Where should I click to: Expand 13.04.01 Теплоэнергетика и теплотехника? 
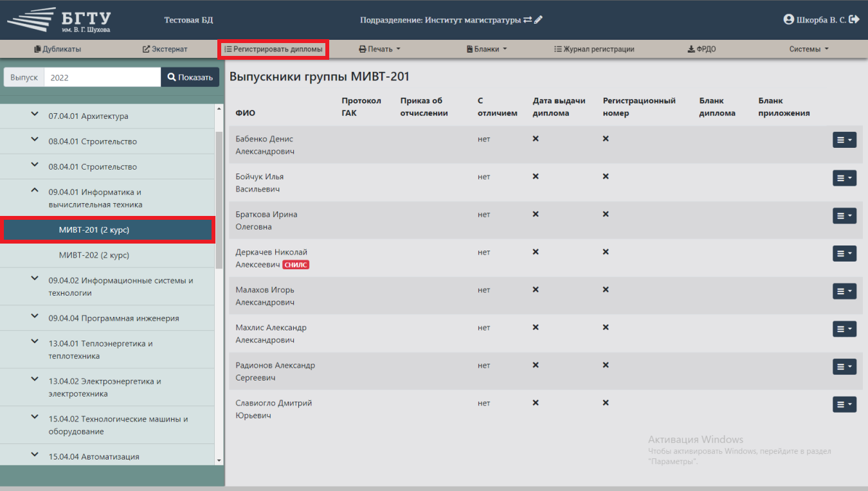34,342
